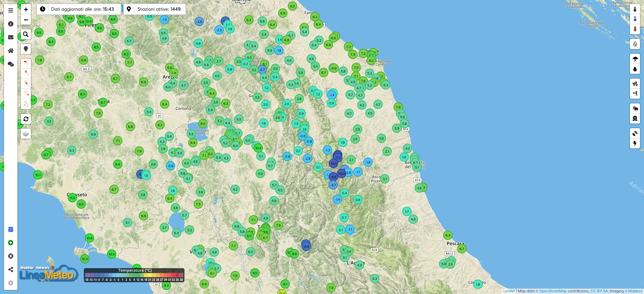
Task: Toggle the humidity percent droplet layer
Action: [x=635, y=44]
